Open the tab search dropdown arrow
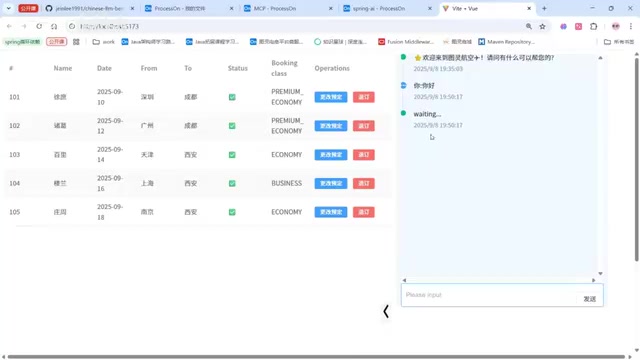This screenshot has height=360, width=640. (9, 8)
